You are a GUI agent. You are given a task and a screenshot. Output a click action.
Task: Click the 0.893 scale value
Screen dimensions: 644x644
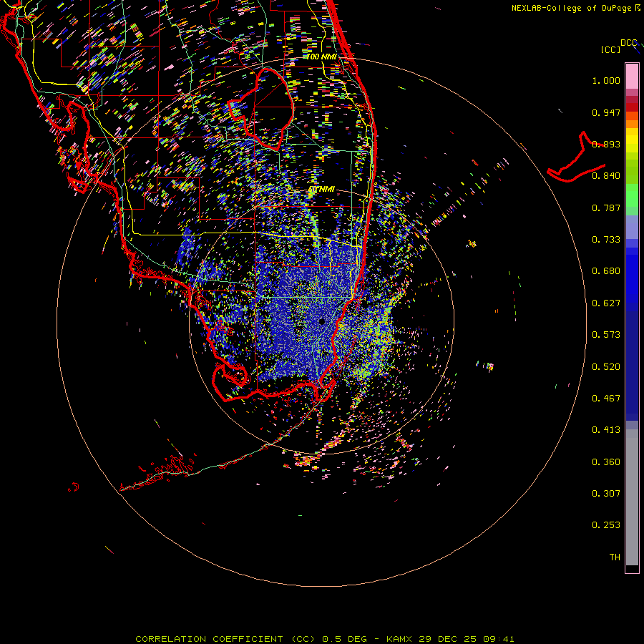pos(606,144)
